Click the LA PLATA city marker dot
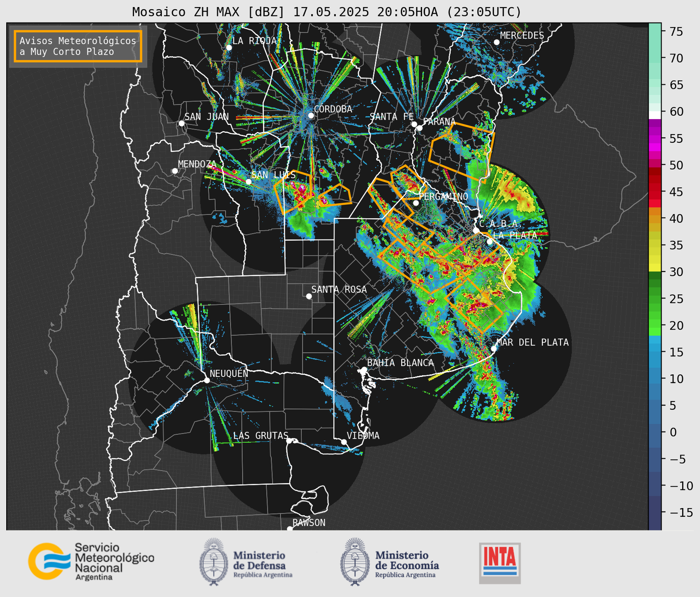The height and width of the screenshot is (597, 700). pyautogui.click(x=490, y=242)
